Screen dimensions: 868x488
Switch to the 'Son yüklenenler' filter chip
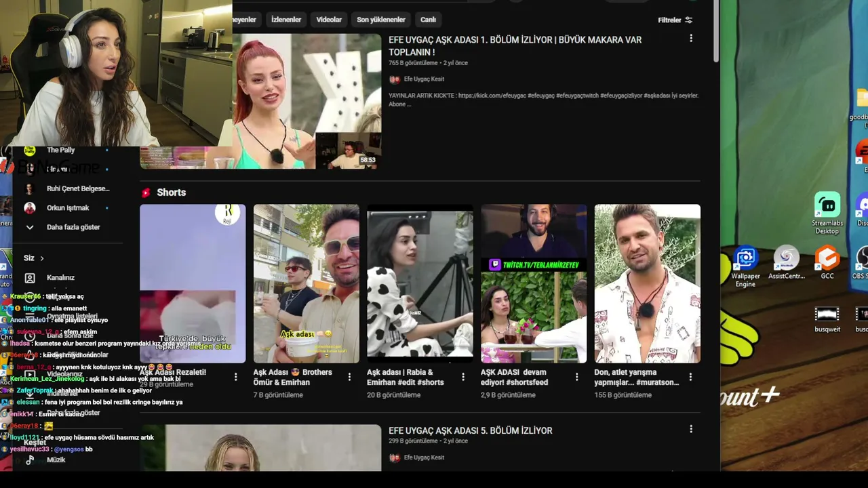(x=381, y=20)
